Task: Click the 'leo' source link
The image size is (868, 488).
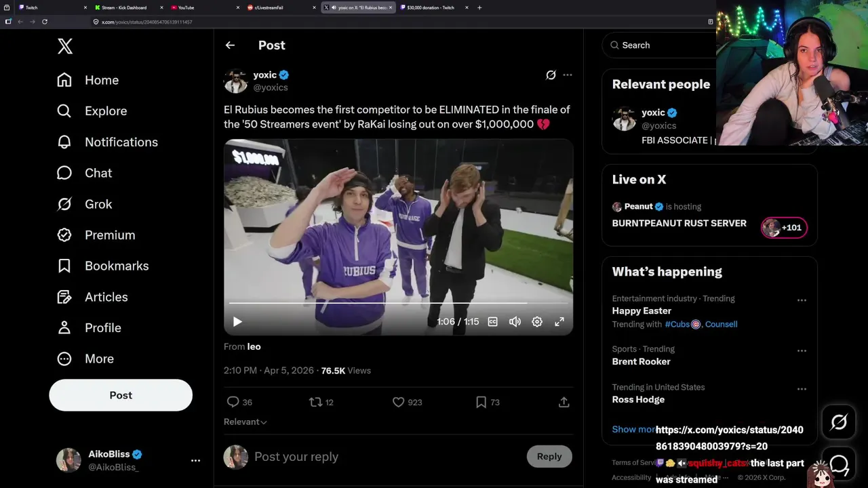Action: coord(254,346)
